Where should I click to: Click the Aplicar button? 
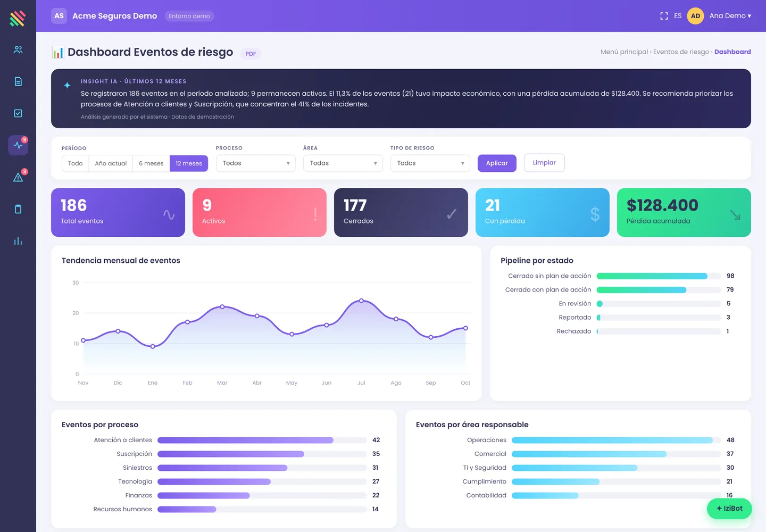[x=497, y=163]
